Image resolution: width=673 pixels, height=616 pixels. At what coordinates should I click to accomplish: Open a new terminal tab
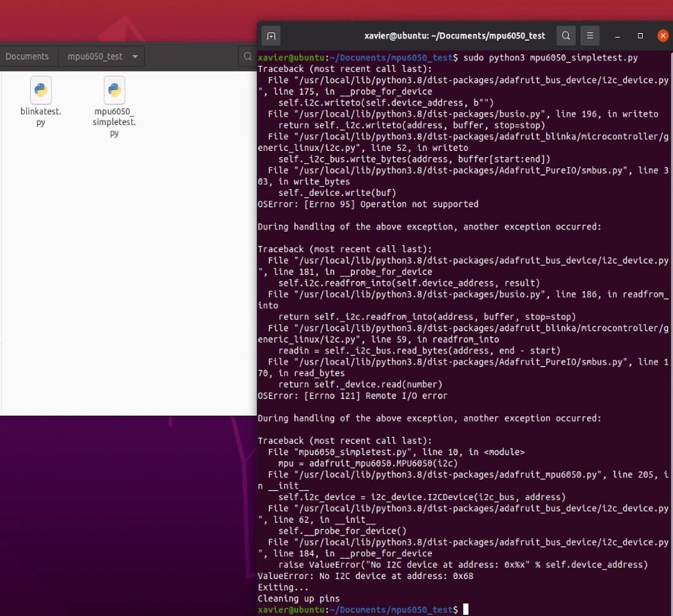271,35
